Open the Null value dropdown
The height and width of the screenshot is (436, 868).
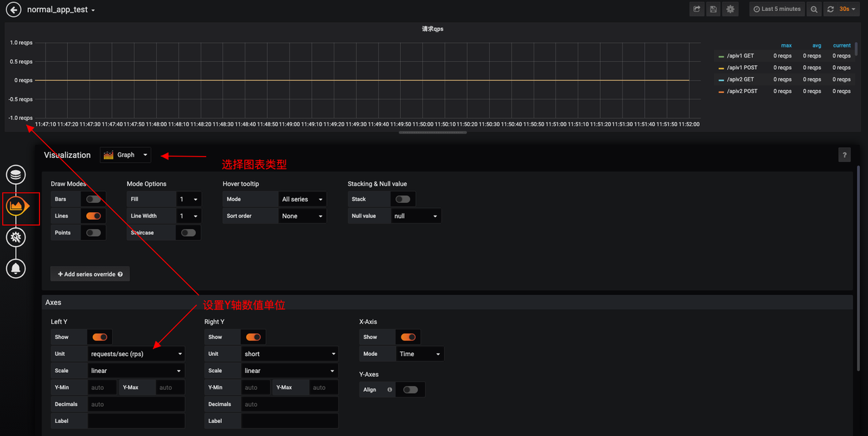click(416, 216)
